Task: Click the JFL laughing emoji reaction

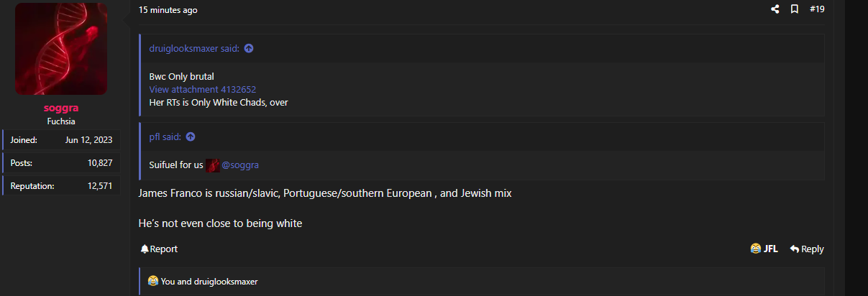Action: 756,249
